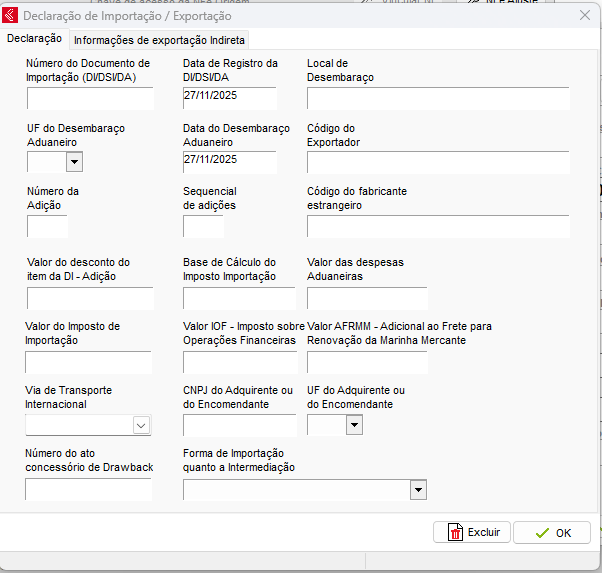602x573 pixels.
Task: Open Via de Transporte Internacional dropdown
Action: point(141,425)
